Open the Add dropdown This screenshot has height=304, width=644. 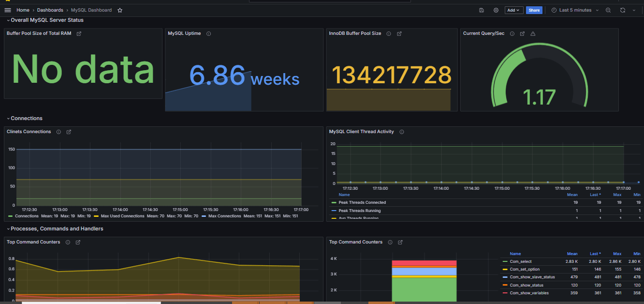click(x=514, y=10)
